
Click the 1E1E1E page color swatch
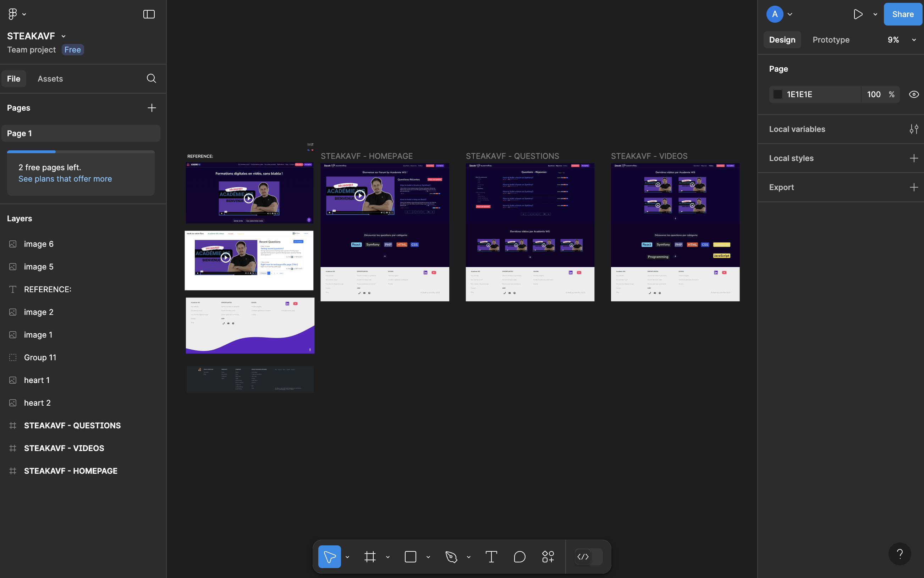point(778,94)
